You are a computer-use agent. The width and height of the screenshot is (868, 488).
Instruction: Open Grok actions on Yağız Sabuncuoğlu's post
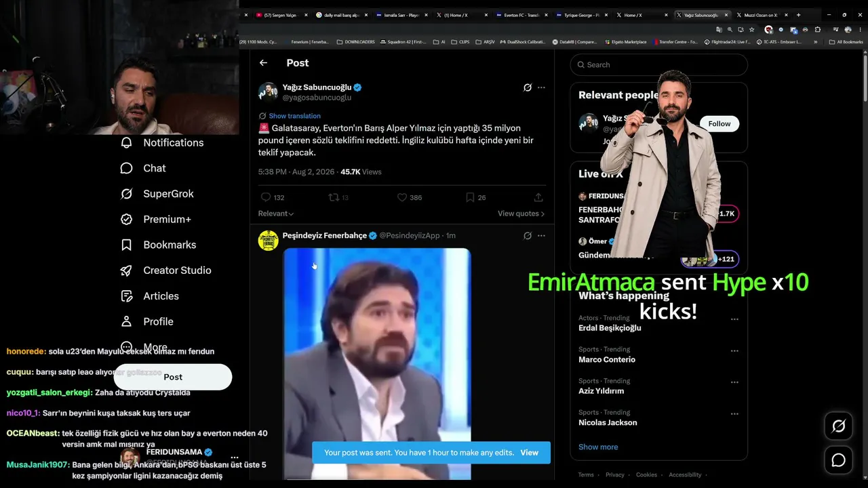pyautogui.click(x=528, y=87)
